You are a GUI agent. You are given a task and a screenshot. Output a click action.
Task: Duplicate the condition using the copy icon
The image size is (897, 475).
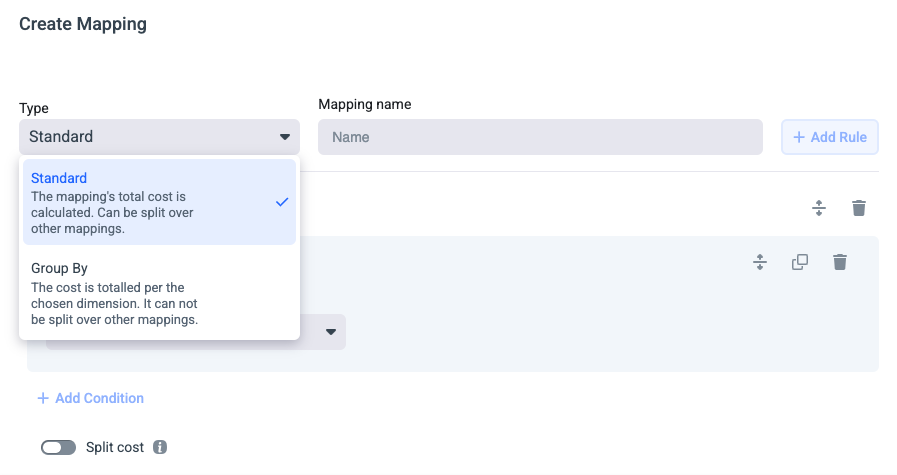coord(800,262)
